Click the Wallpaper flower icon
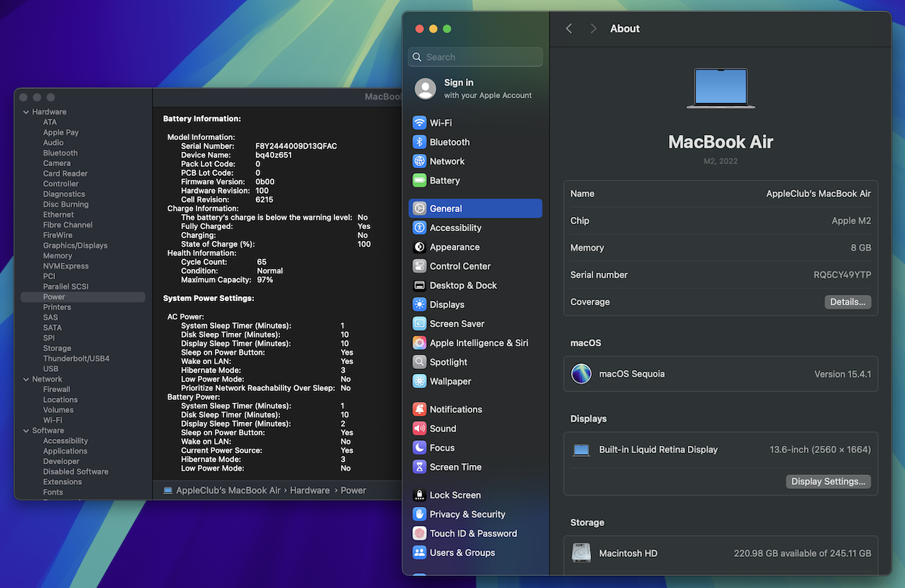905x588 pixels. click(x=419, y=381)
